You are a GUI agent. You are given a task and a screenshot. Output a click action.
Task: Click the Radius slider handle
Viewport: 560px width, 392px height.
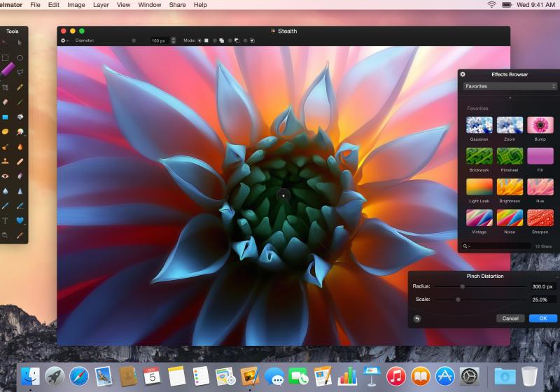[462, 286]
